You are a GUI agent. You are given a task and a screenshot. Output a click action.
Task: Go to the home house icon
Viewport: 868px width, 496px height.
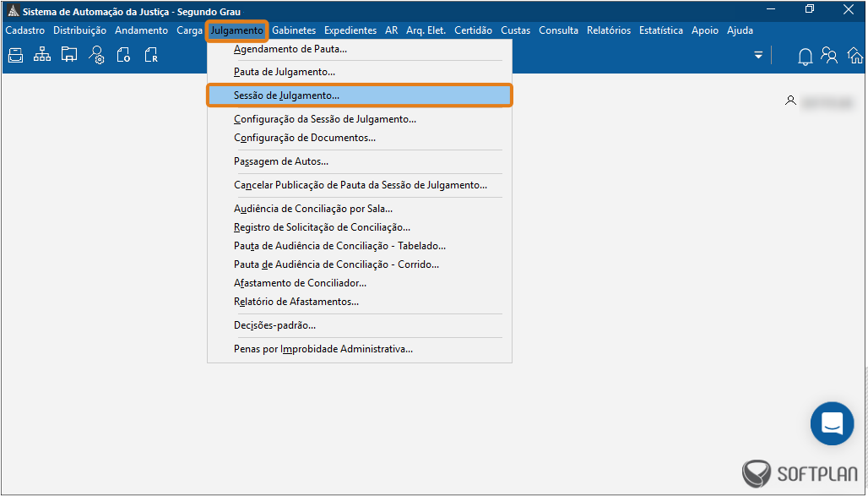pos(855,56)
